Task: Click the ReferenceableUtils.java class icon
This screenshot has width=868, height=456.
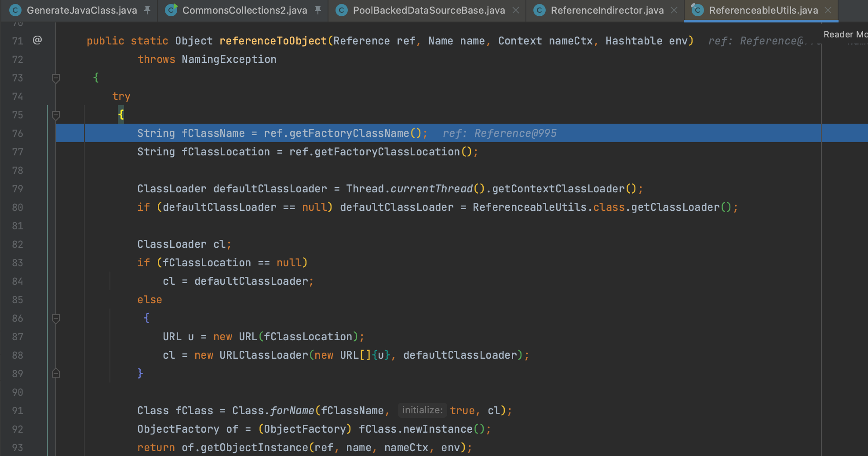Action: coord(697,10)
